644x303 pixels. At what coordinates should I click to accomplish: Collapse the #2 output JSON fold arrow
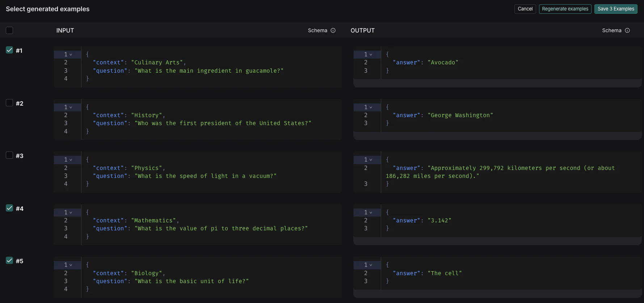[x=371, y=107]
